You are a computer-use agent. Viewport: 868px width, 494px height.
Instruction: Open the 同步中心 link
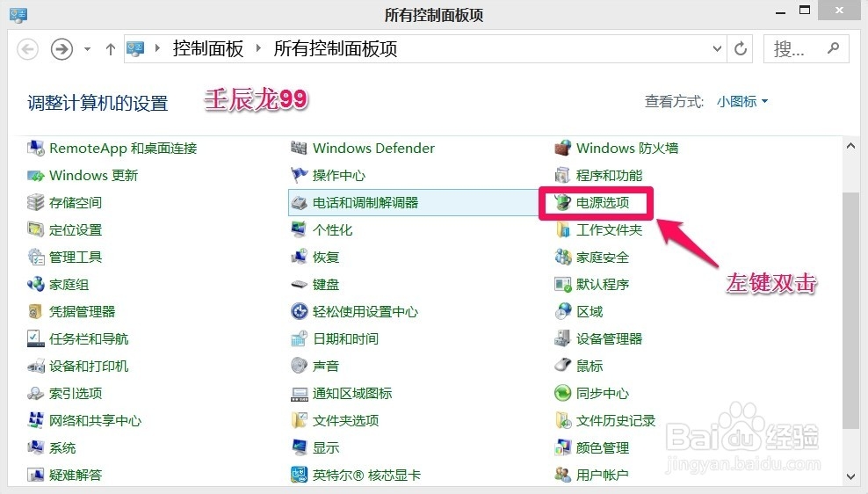(x=603, y=393)
